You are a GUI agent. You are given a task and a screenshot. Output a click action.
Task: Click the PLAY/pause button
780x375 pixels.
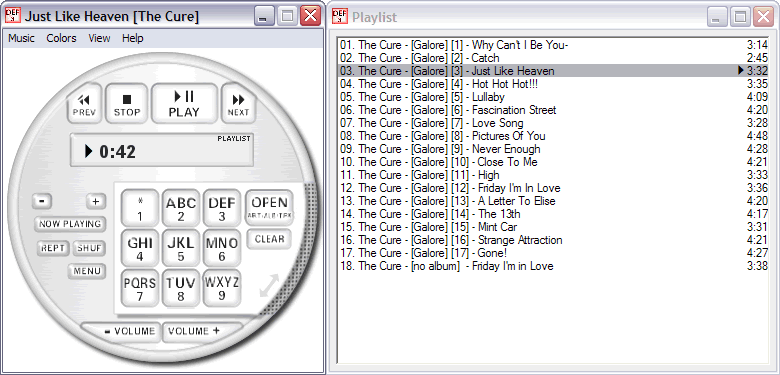pyautogui.click(x=184, y=104)
